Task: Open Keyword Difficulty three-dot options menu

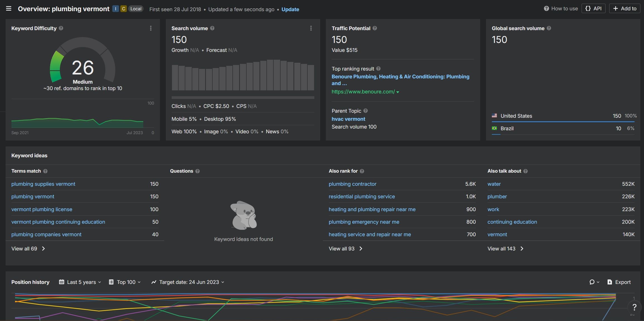Action: point(151,28)
